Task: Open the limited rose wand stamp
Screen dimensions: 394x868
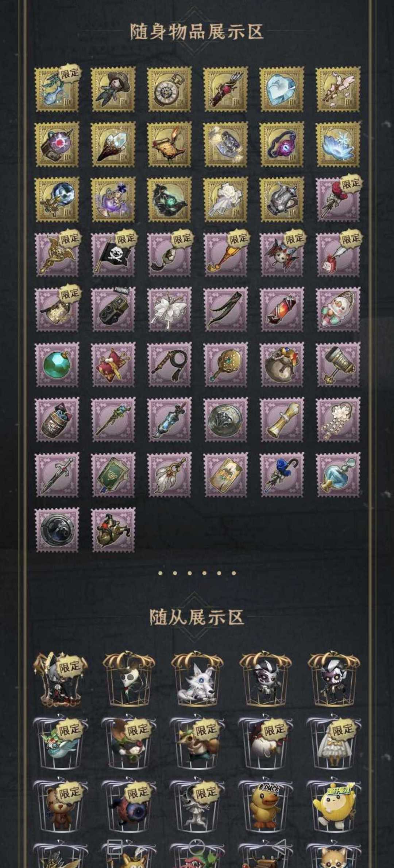Action: 338,199
